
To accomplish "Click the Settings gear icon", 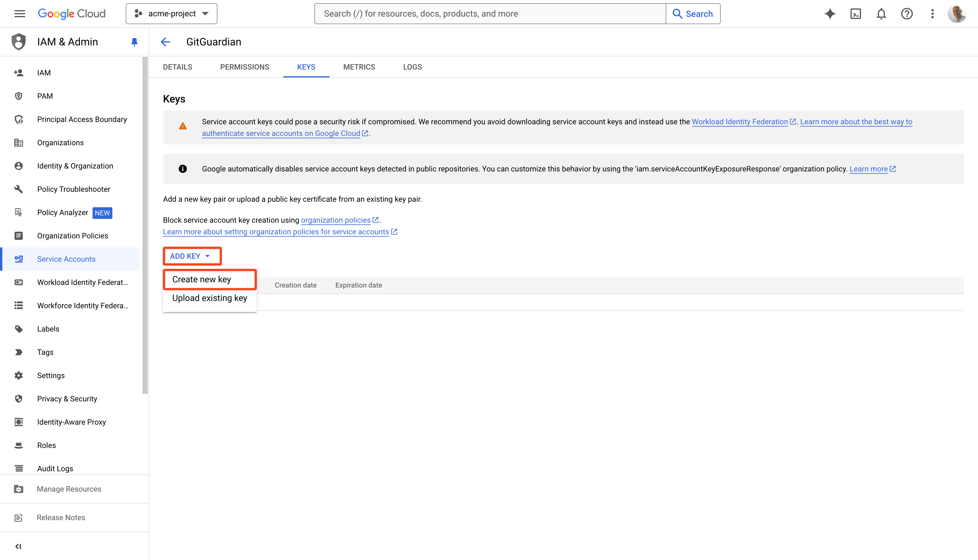I will [x=18, y=375].
